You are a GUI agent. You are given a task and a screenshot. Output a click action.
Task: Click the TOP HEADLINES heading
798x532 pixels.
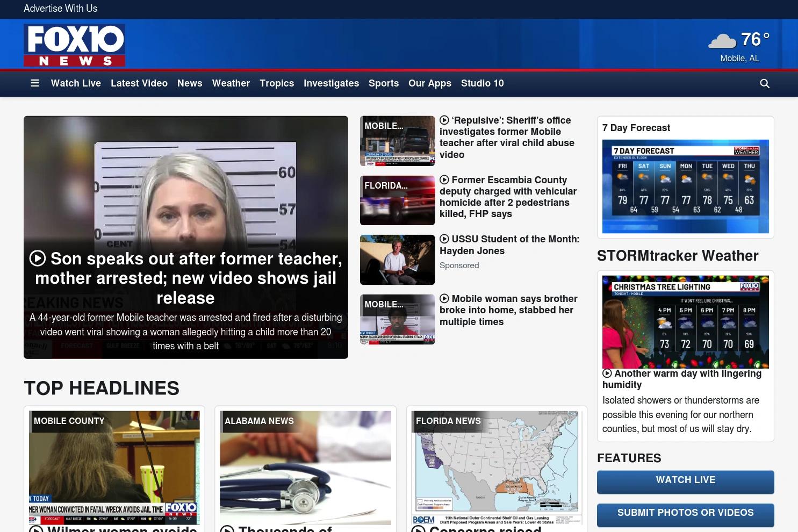pyautogui.click(x=102, y=388)
